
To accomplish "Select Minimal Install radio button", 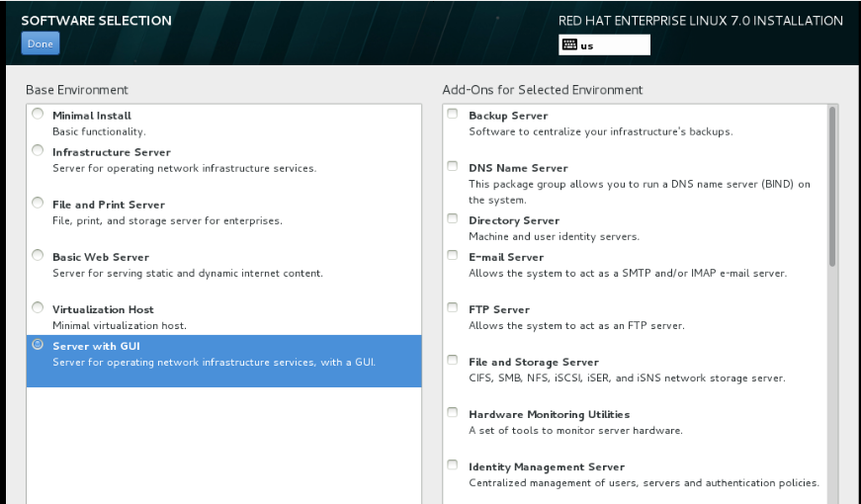I will coord(38,114).
